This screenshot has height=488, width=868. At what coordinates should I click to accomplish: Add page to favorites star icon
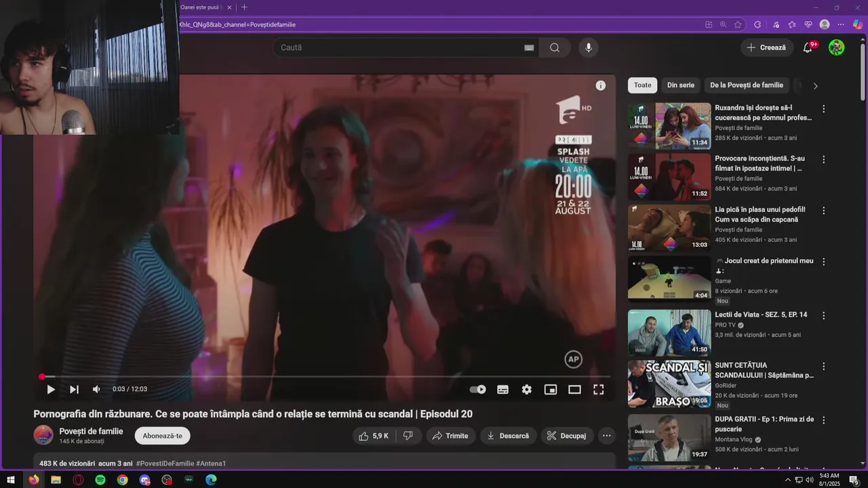point(738,24)
